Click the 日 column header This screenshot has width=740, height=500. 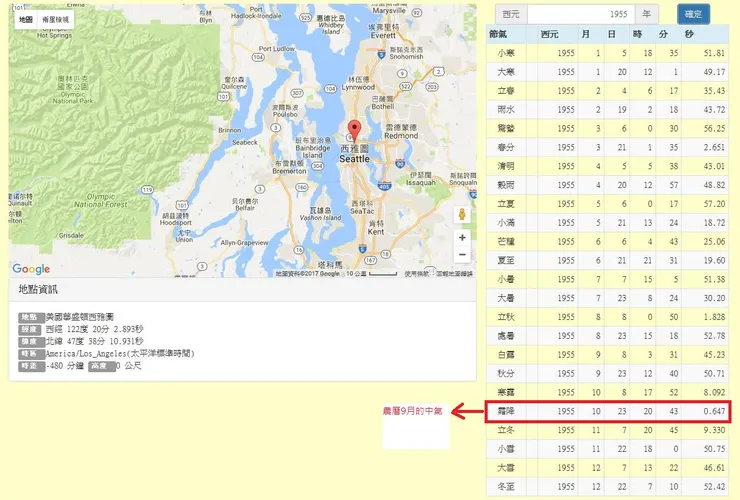point(612,34)
